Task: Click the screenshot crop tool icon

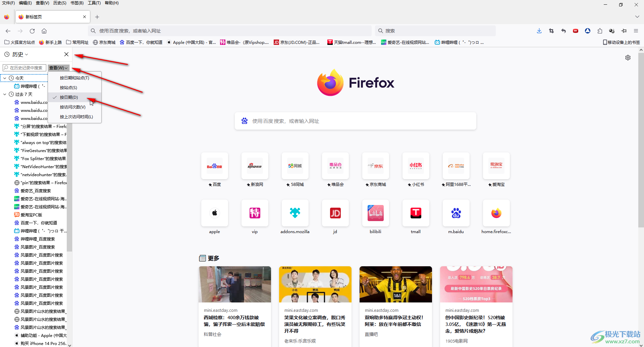Action: point(551,31)
